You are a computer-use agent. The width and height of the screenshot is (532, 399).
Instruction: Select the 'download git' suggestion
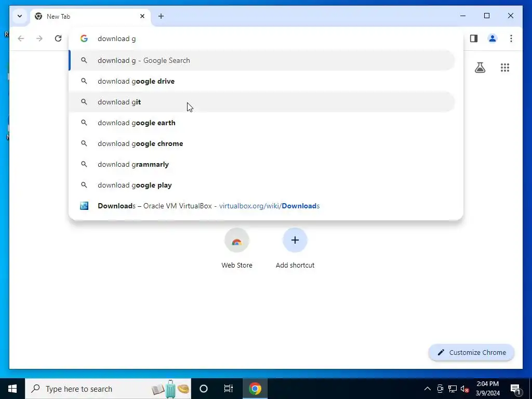[262, 102]
